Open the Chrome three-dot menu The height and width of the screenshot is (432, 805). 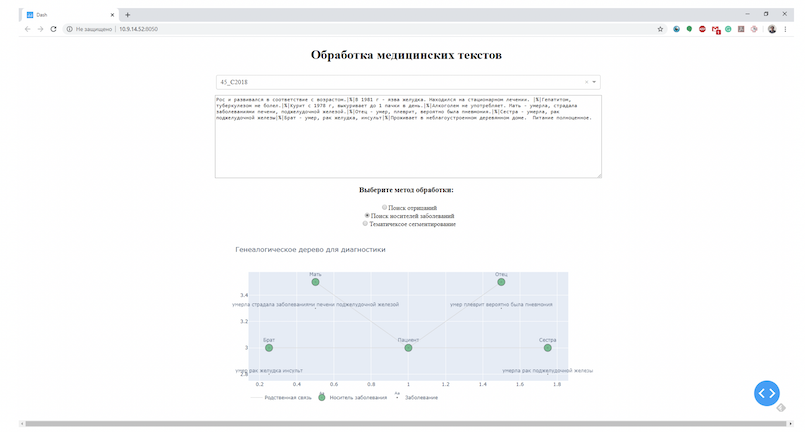pyautogui.click(x=786, y=29)
